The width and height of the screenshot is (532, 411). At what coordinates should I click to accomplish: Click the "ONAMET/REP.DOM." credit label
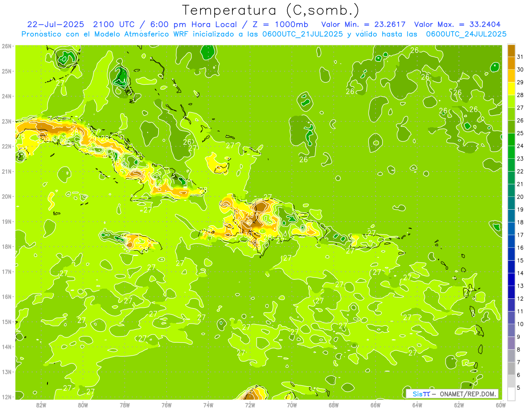(468, 394)
